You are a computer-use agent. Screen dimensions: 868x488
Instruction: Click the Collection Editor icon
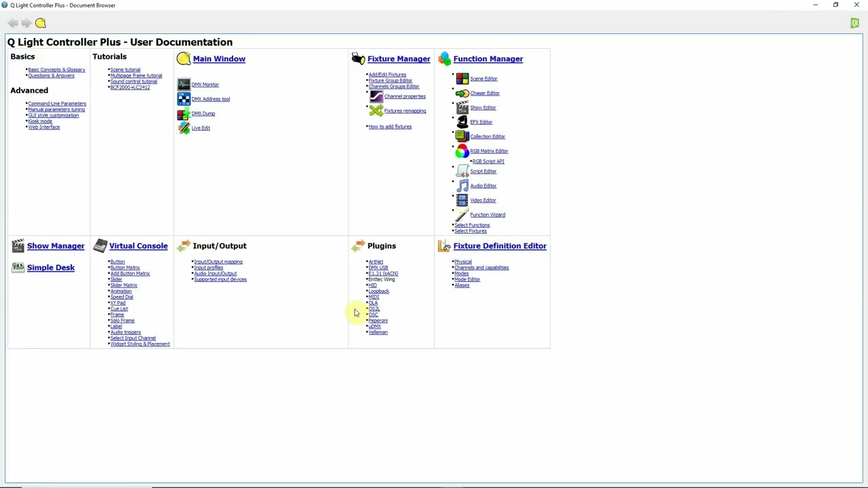462,136
